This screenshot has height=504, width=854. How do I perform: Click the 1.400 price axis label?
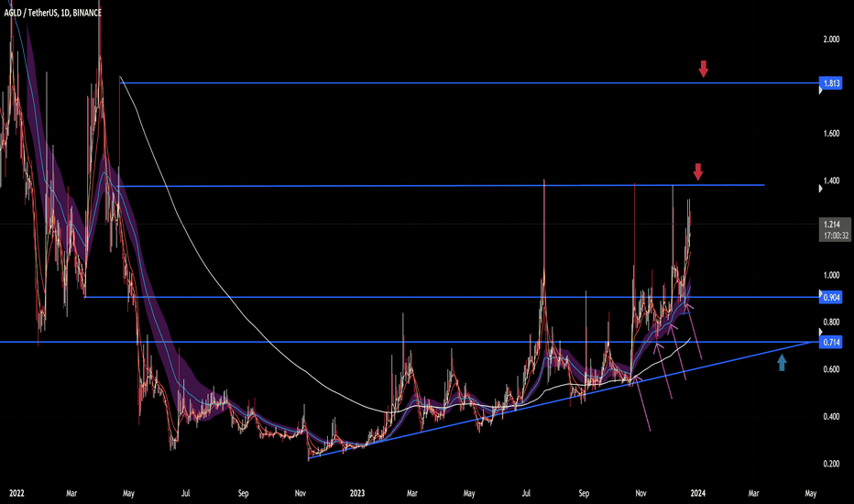831,181
